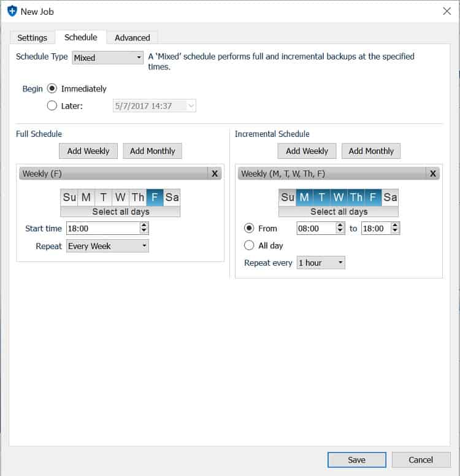Deselect F in Incremental Schedule days
460x476 pixels.
point(373,198)
